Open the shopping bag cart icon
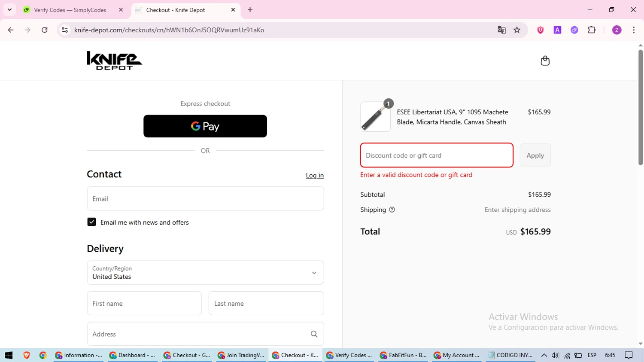 tap(545, 61)
